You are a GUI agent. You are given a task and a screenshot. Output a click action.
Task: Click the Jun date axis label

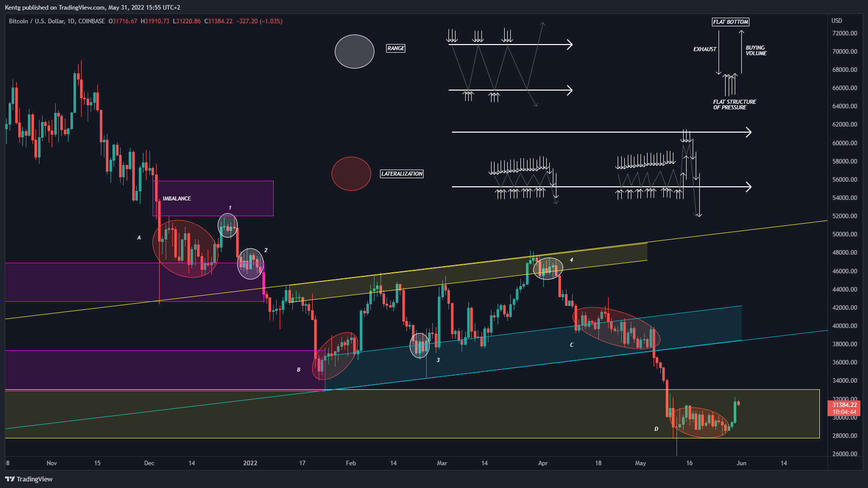tap(741, 463)
